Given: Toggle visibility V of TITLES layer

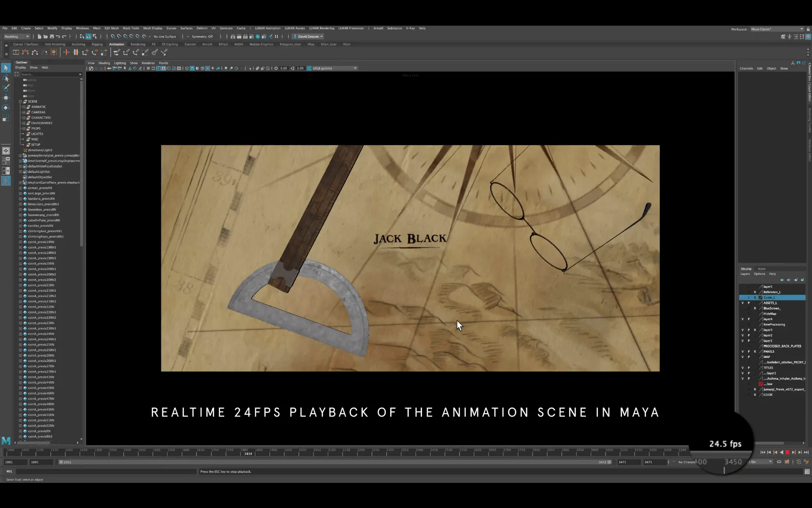Looking at the screenshot, I should [743, 368].
